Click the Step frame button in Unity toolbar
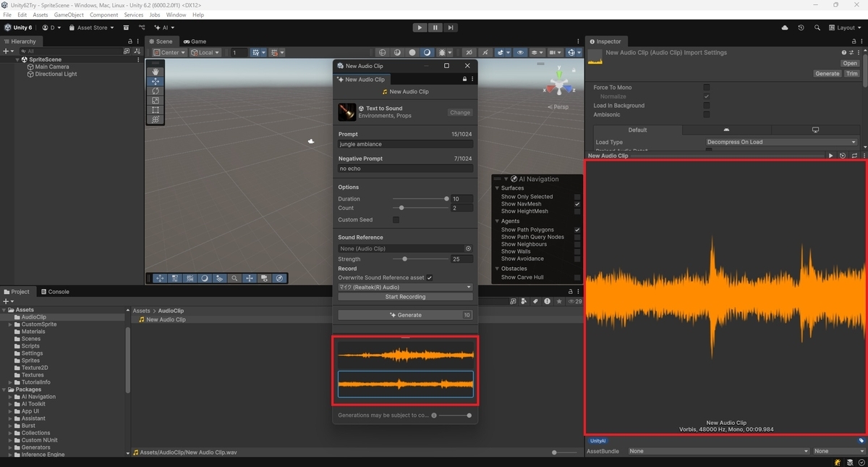The image size is (868, 467). 450,28
